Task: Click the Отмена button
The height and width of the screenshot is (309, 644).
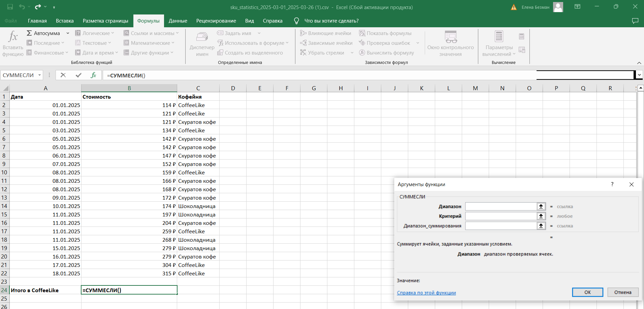Action: (x=622, y=292)
